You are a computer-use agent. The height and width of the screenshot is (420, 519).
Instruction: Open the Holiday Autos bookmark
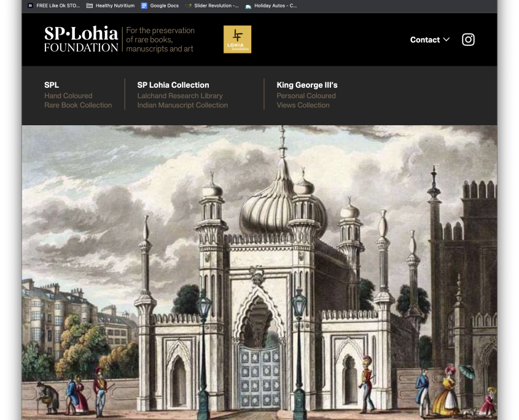click(271, 6)
